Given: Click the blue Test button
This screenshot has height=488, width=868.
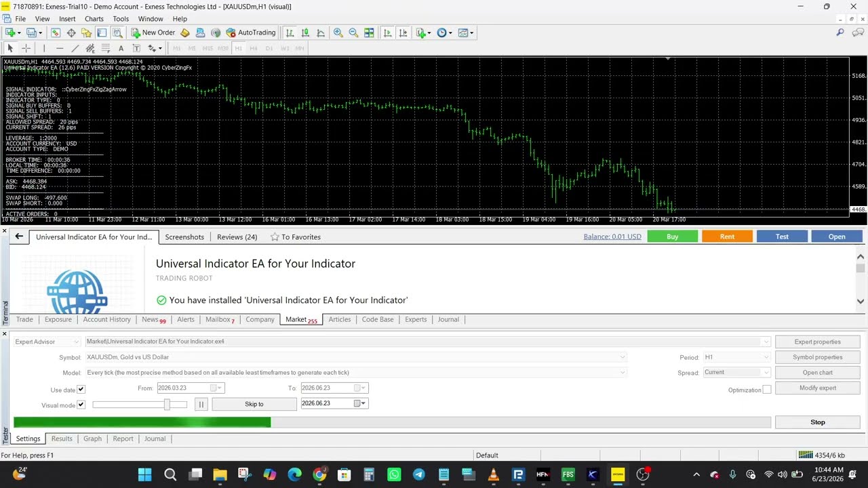Looking at the screenshot, I should [782, 237].
